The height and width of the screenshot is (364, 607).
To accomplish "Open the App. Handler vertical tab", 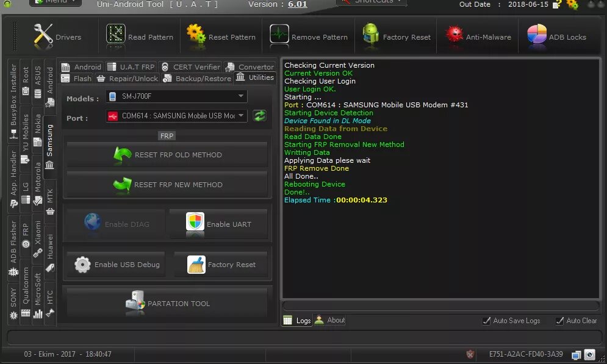I will (13, 179).
